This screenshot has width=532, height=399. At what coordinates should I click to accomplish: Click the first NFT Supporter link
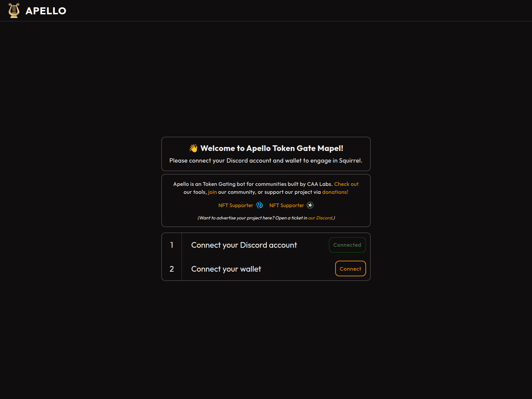(236, 205)
